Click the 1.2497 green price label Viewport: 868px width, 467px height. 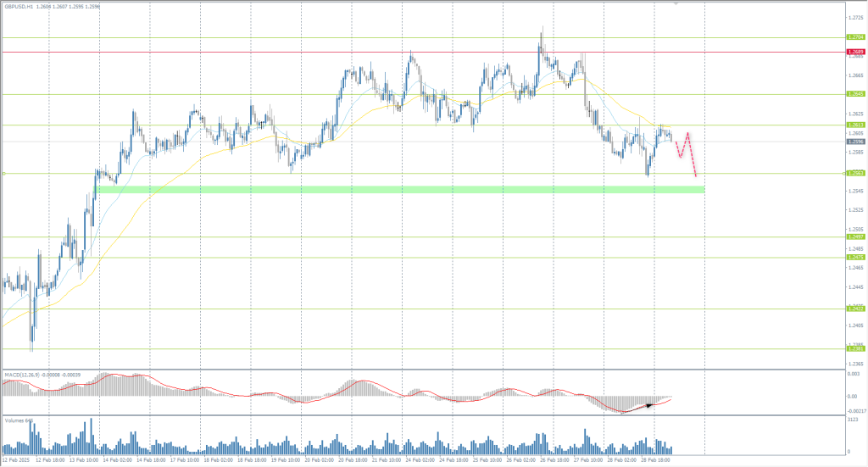tap(854, 236)
